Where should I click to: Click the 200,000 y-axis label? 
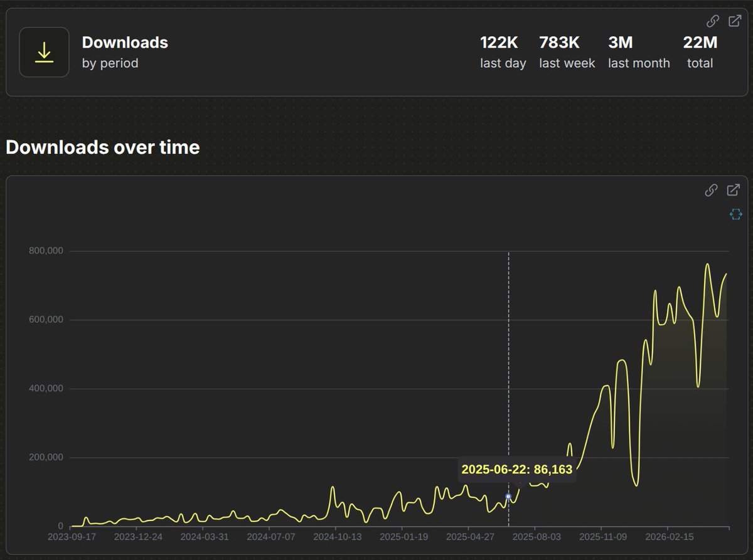coord(46,457)
